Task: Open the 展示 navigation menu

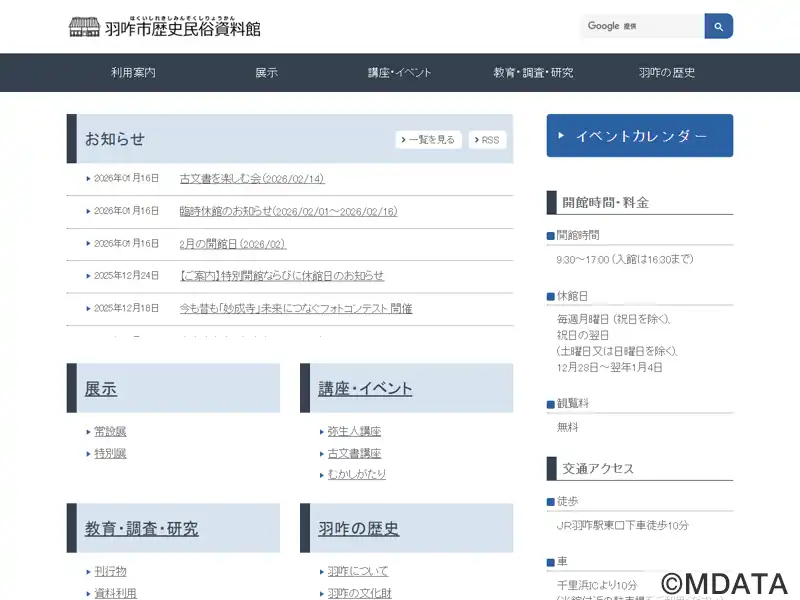Action: pos(266,73)
